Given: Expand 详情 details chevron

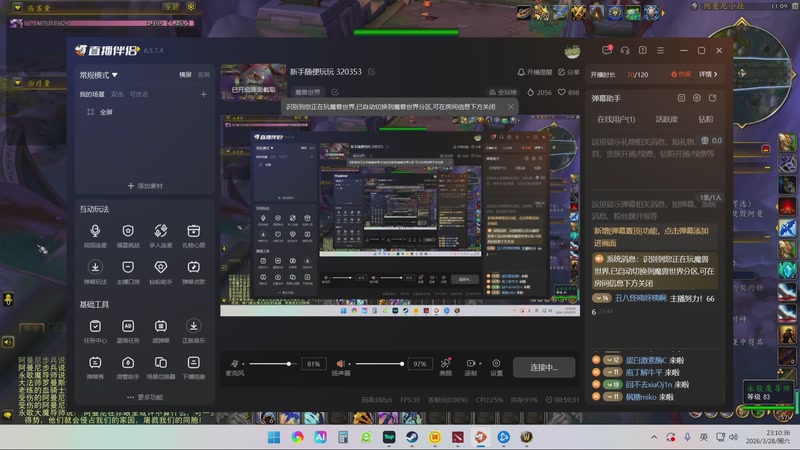Looking at the screenshot, I should click(x=708, y=74).
